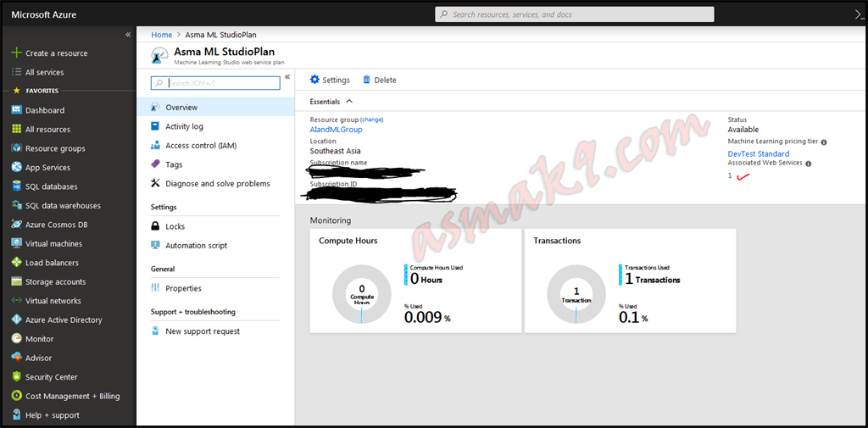Open the Load balancers icon
Viewport: 868px width, 428px height.
coord(16,263)
